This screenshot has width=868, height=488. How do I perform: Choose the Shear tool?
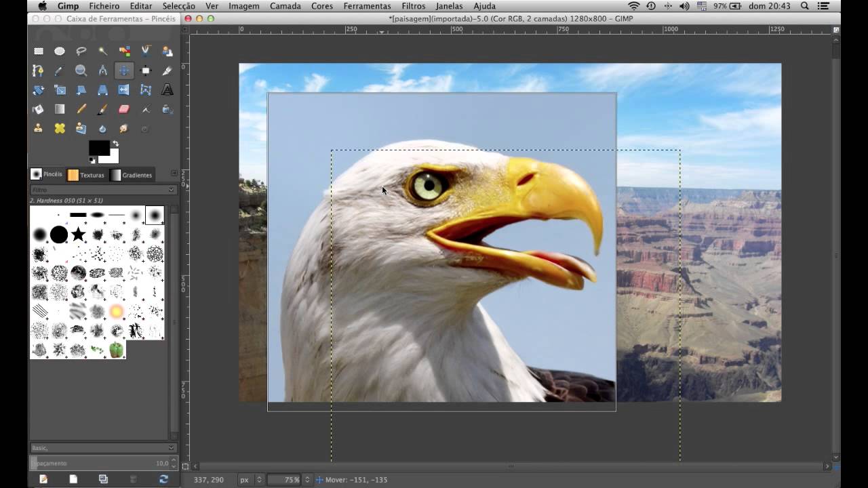coord(81,89)
